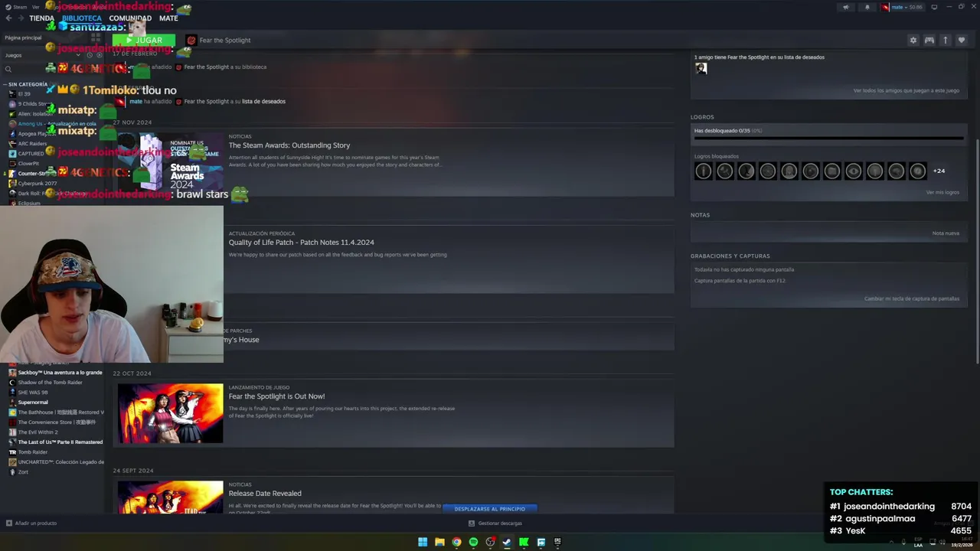Click the lista de deseados link
Screen dimensions: 980x551
click(263, 102)
